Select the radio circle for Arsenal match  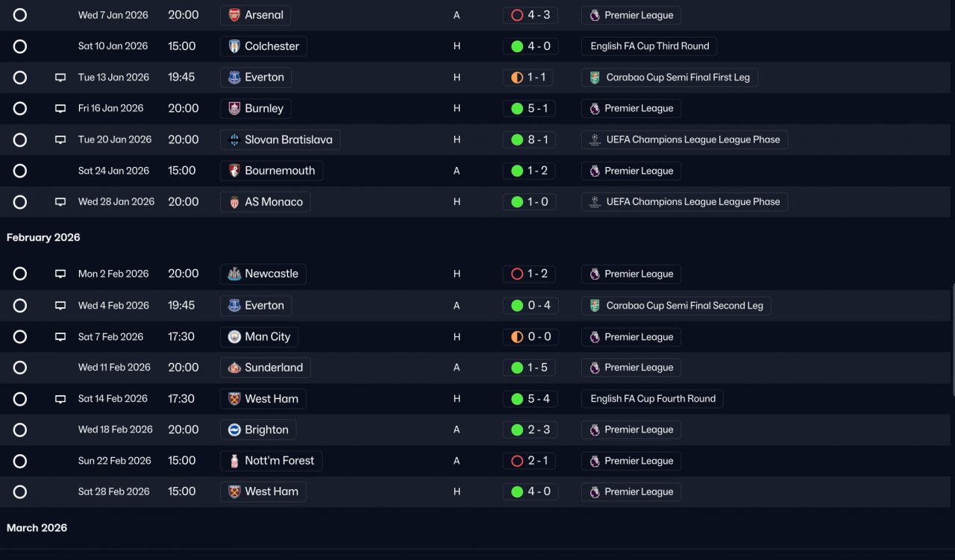pos(20,15)
